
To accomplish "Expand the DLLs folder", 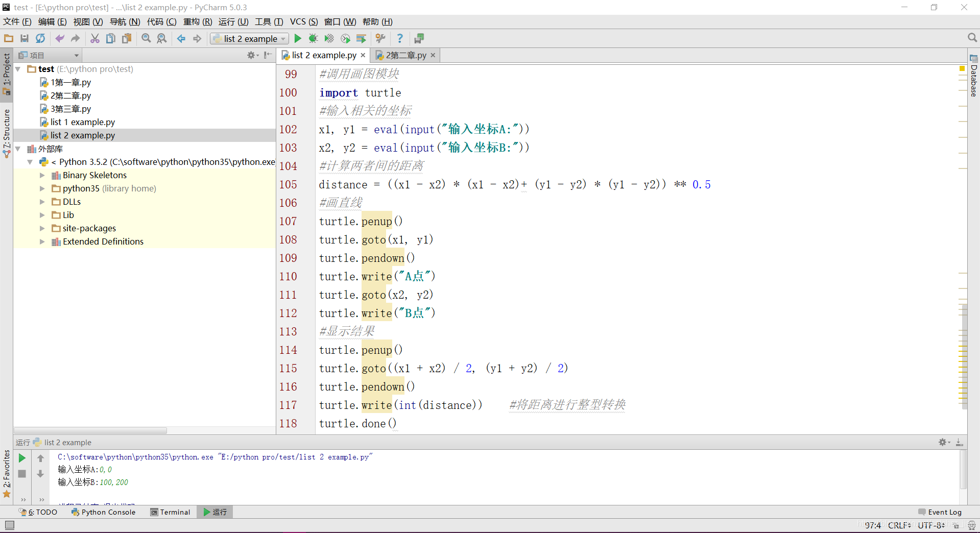I will tap(42, 202).
